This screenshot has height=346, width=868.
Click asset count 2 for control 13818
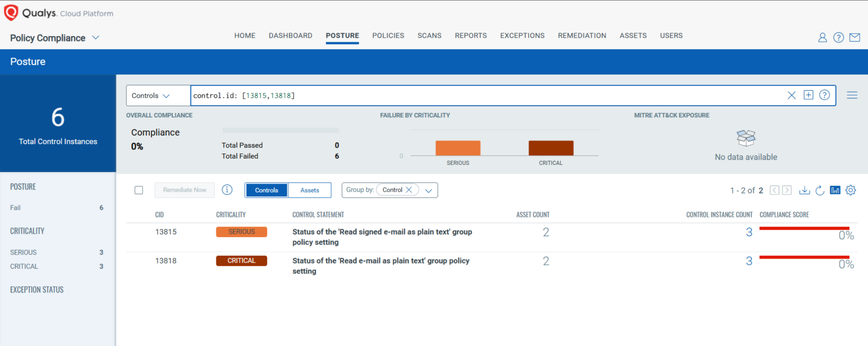546,261
